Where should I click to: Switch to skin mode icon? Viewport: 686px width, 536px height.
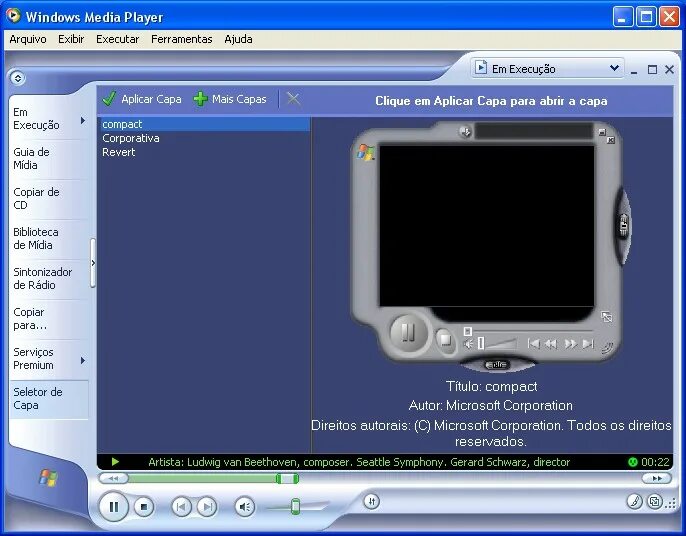654,501
